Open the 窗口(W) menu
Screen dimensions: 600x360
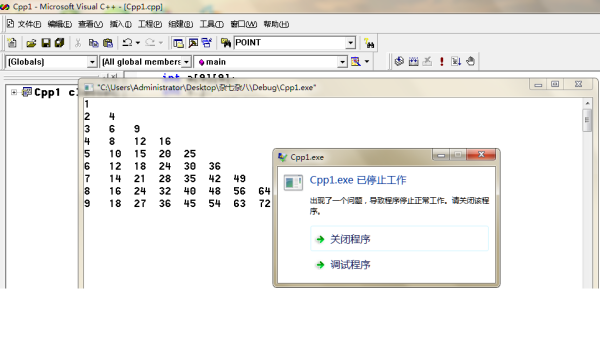tap(243, 24)
